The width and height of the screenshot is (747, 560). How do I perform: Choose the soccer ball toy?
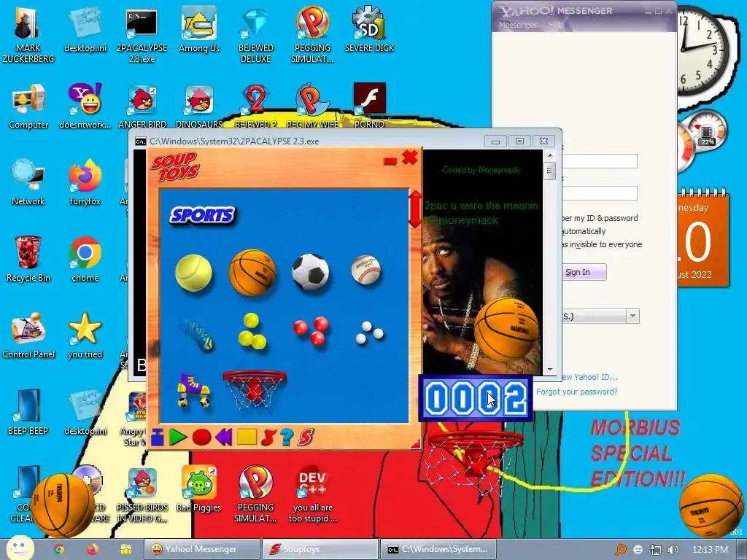point(311,272)
